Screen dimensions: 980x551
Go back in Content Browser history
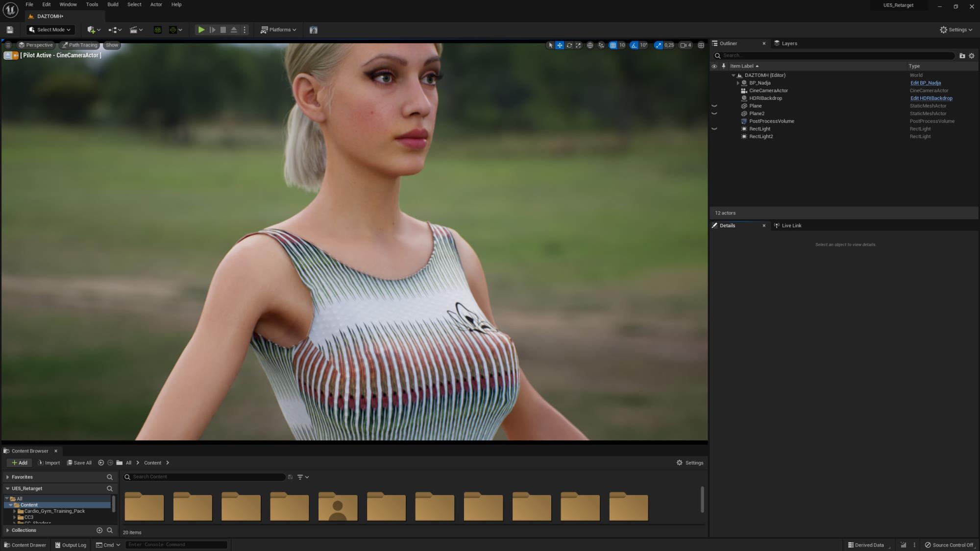pos(101,463)
